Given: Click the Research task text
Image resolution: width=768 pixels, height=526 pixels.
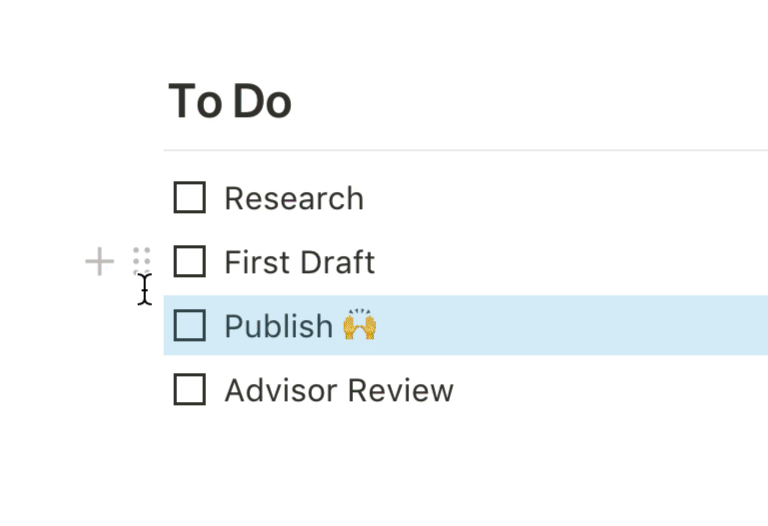Looking at the screenshot, I should coord(293,198).
